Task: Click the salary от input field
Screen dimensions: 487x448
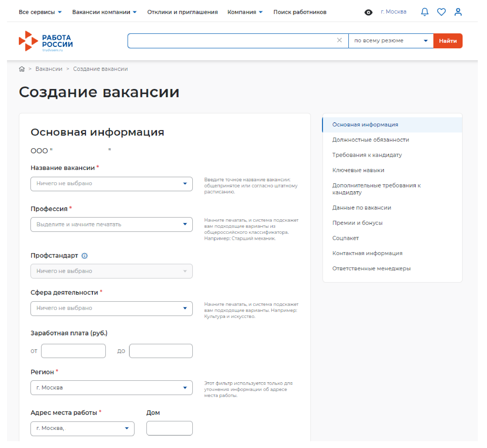Action: (x=73, y=351)
